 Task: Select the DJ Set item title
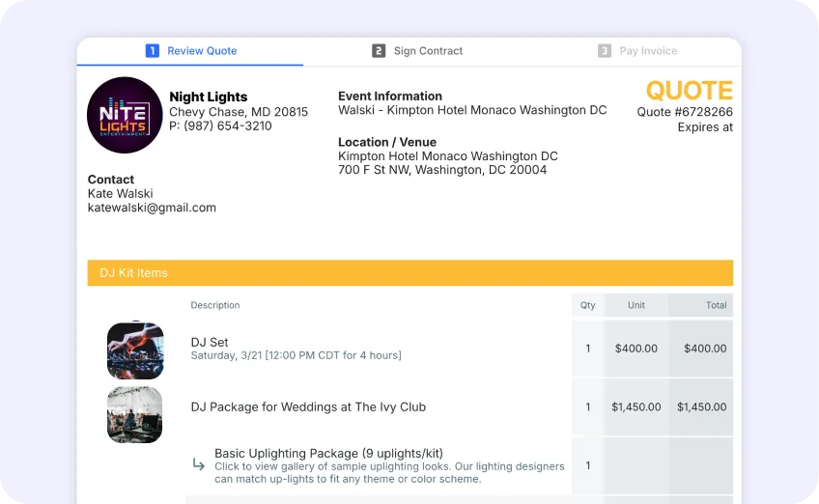(210, 342)
